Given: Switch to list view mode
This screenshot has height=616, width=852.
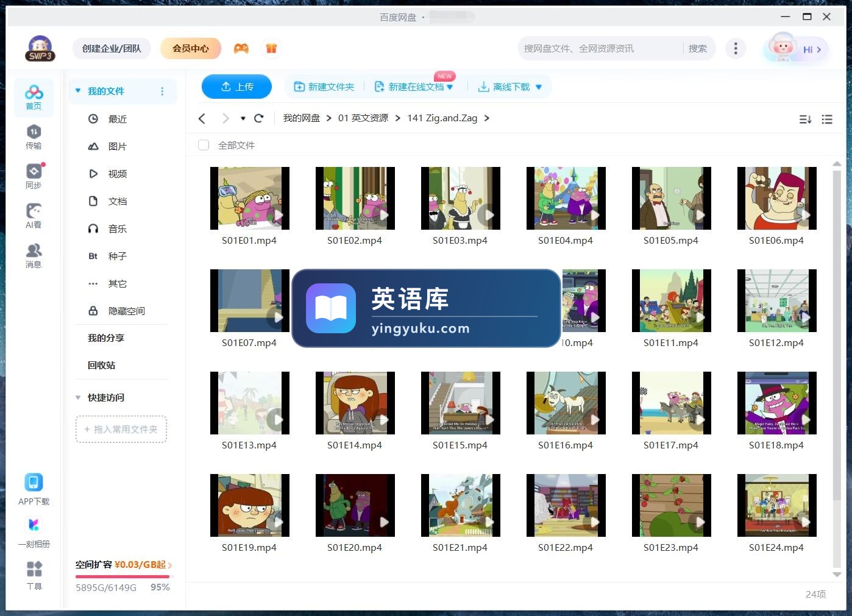Looking at the screenshot, I should click(827, 119).
